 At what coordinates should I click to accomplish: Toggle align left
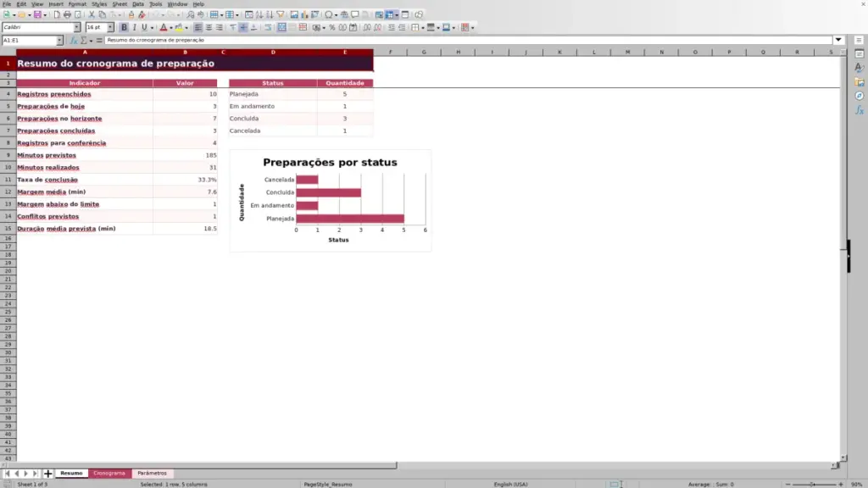[198, 27]
